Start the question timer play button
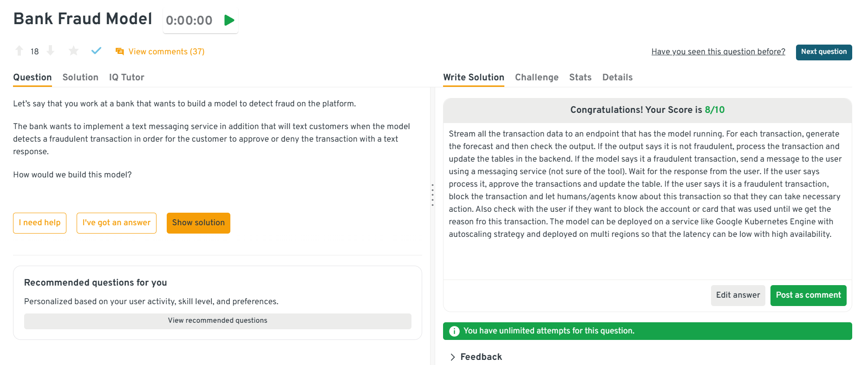 click(229, 20)
